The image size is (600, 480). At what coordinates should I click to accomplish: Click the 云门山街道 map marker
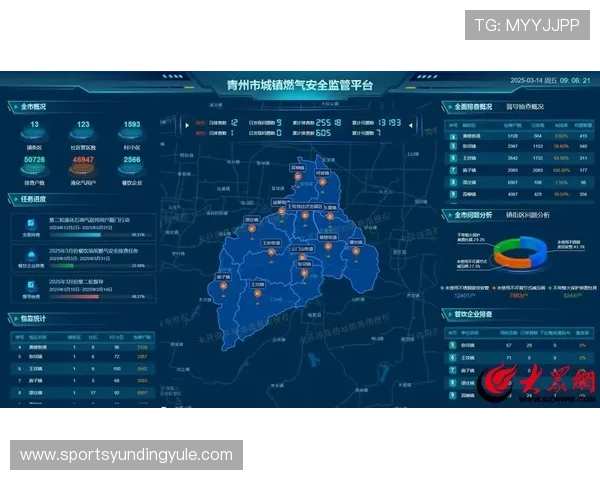(x=302, y=257)
